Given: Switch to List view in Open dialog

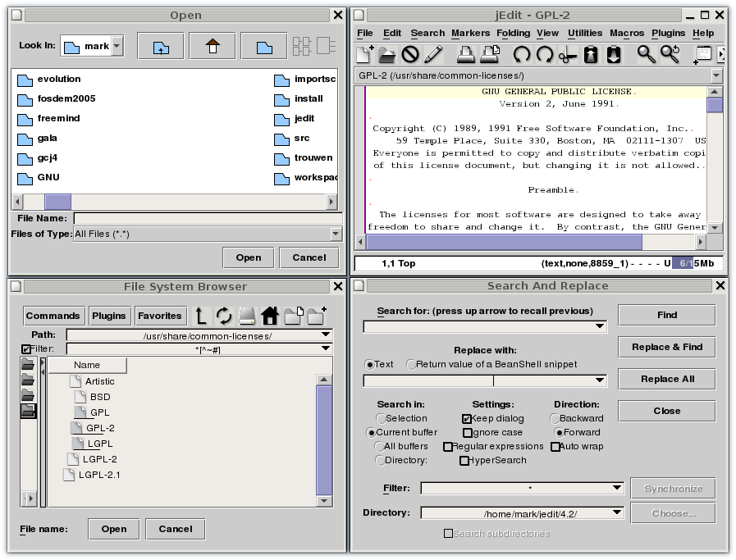Looking at the screenshot, I should click(x=302, y=46).
